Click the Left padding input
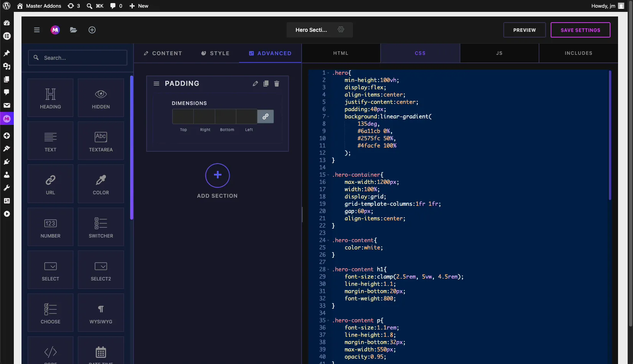This screenshot has height=364, width=633. click(247, 116)
